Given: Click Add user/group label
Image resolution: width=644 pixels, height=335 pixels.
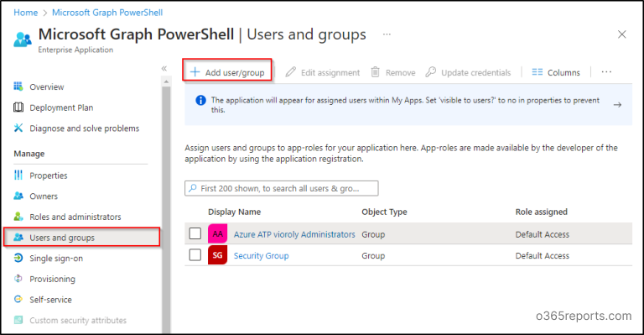Looking at the screenshot, I should coord(235,73).
